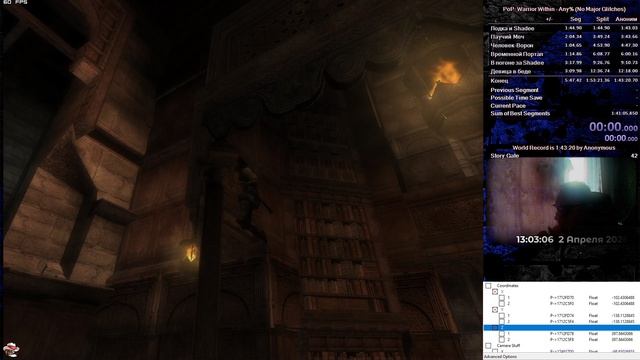Select the 'Девица в беде' split row
The width and height of the screenshot is (640, 360).
coord(564,71)
